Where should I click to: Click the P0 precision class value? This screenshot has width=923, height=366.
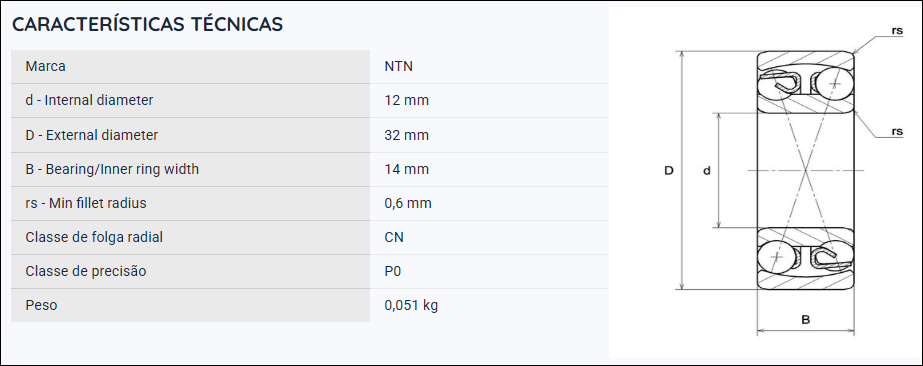click(393, 271)
